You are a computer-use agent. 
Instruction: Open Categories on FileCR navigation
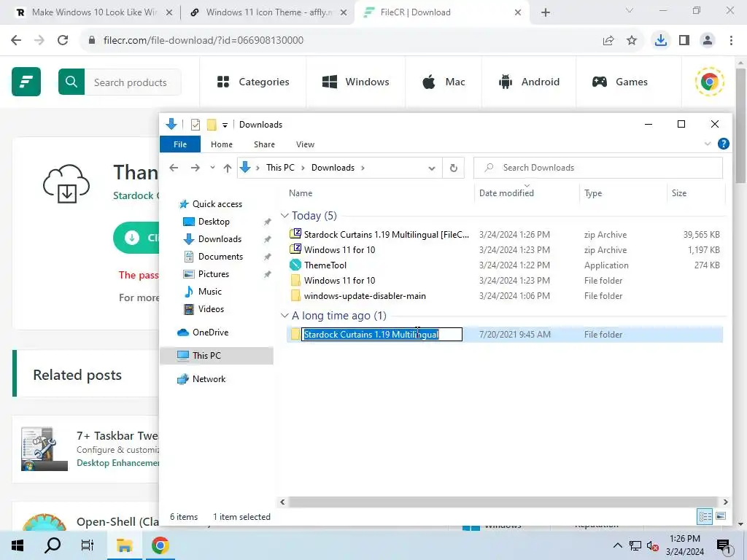point(253,82)
